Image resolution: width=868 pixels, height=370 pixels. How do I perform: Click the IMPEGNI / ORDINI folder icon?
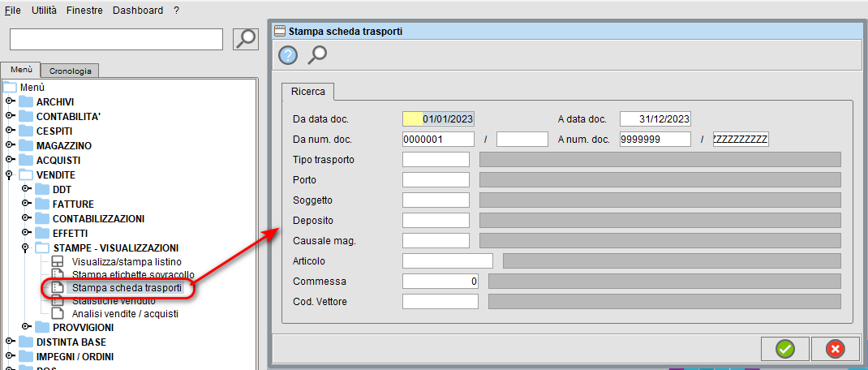pos(25,356)
